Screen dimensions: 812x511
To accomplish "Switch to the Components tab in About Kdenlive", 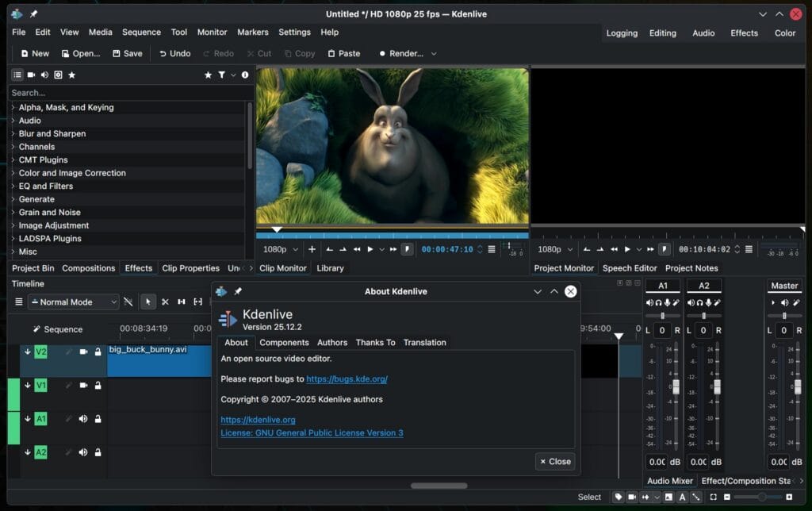I will click(284, 343).
